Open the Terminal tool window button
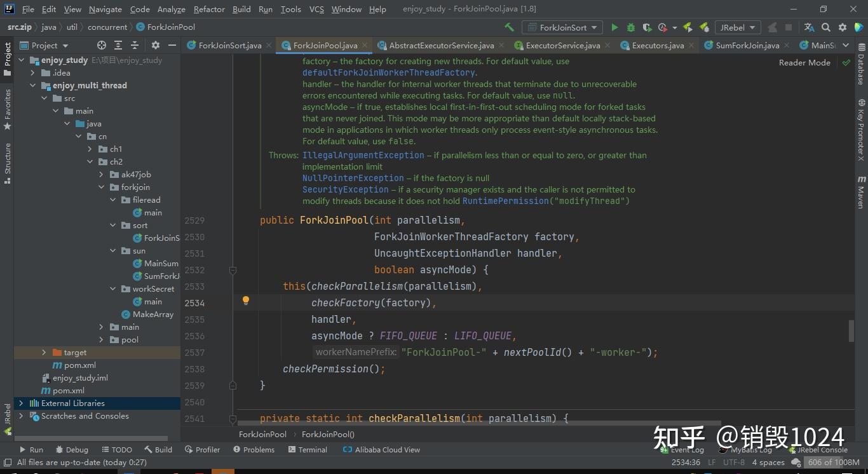 pos(308,449)
